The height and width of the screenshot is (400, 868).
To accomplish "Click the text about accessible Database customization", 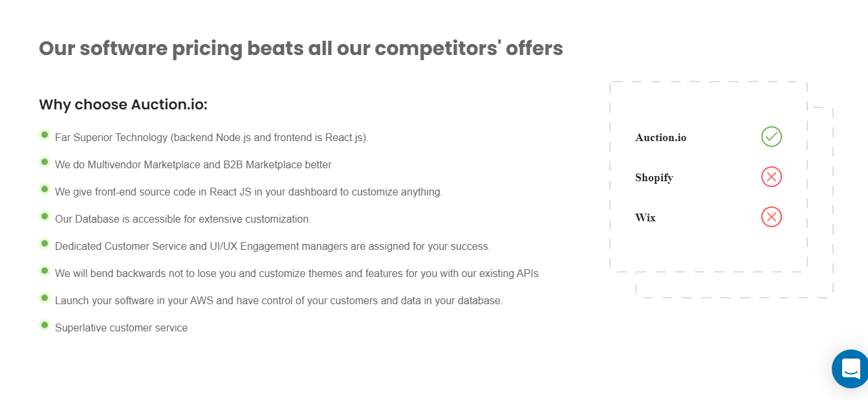I will [x=183, y=219].
